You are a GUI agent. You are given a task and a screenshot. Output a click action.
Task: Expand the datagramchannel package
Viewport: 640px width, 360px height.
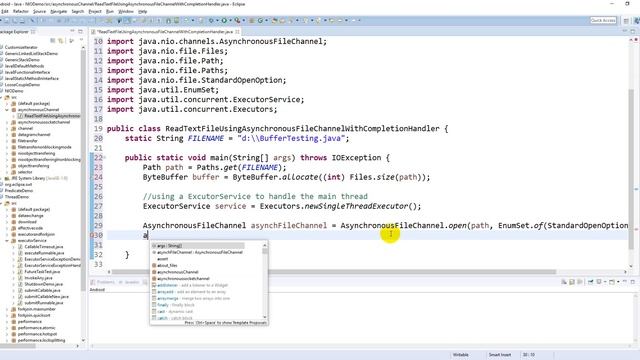[7, 134]
